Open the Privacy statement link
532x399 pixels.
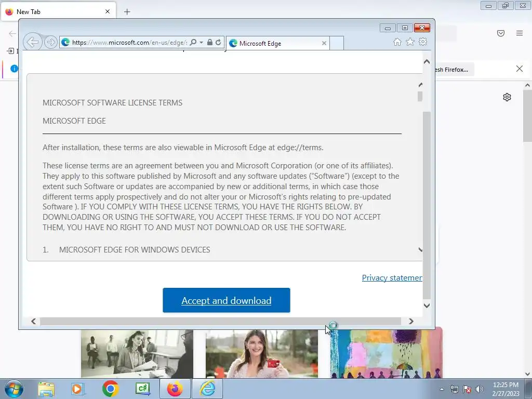pyautogui.click(x=392, y=278)
